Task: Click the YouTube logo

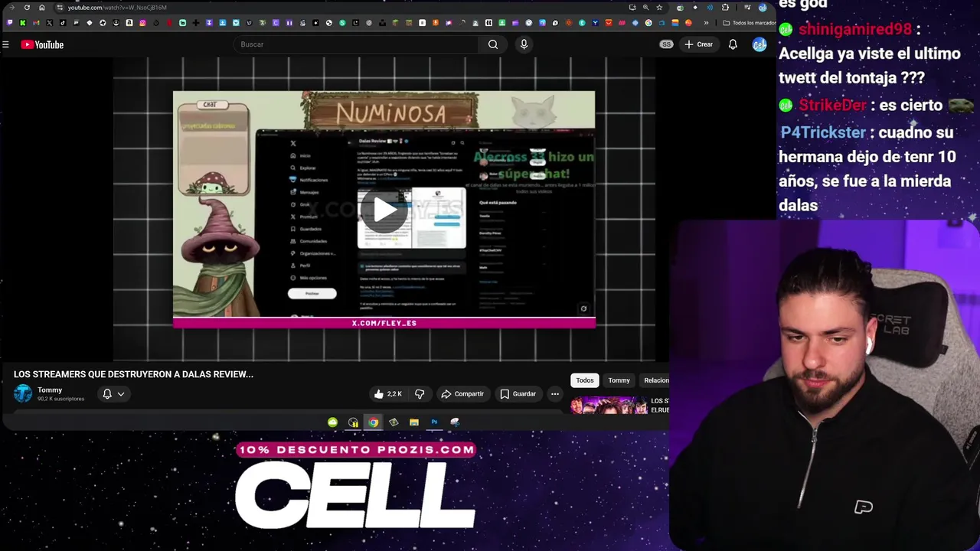Action: [x=42, y=44]
